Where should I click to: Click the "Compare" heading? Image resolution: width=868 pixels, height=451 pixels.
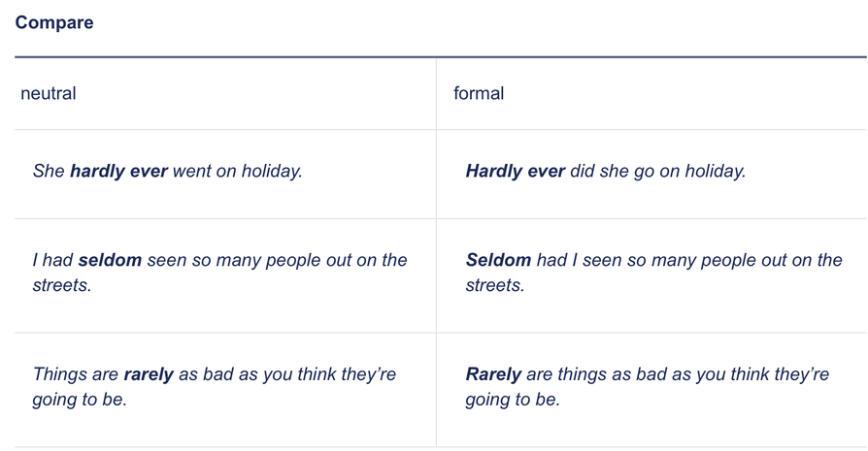(x=54, y=22)
